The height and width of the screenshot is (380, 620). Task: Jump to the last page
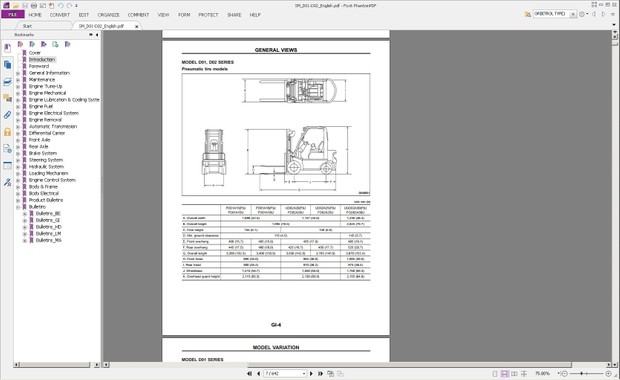(x=320, y=373)
